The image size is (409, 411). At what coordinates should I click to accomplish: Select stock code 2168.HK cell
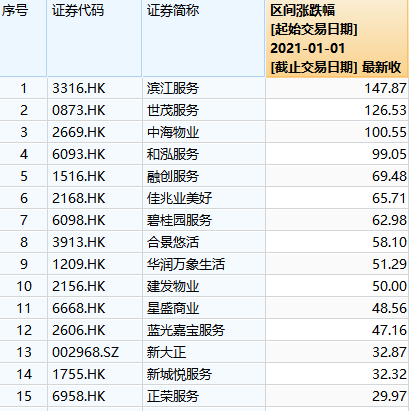(x=95, y=198)
